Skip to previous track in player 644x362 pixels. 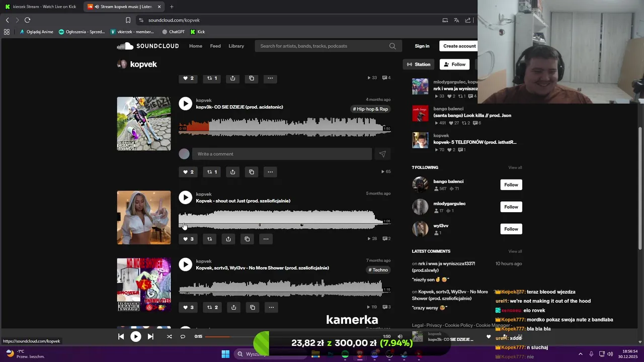pos(121,336)
